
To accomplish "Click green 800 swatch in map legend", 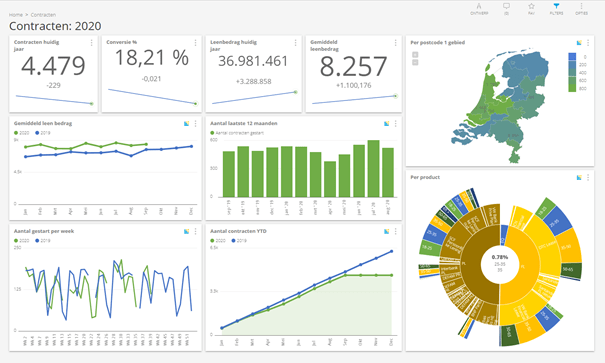I will [572, 88].
